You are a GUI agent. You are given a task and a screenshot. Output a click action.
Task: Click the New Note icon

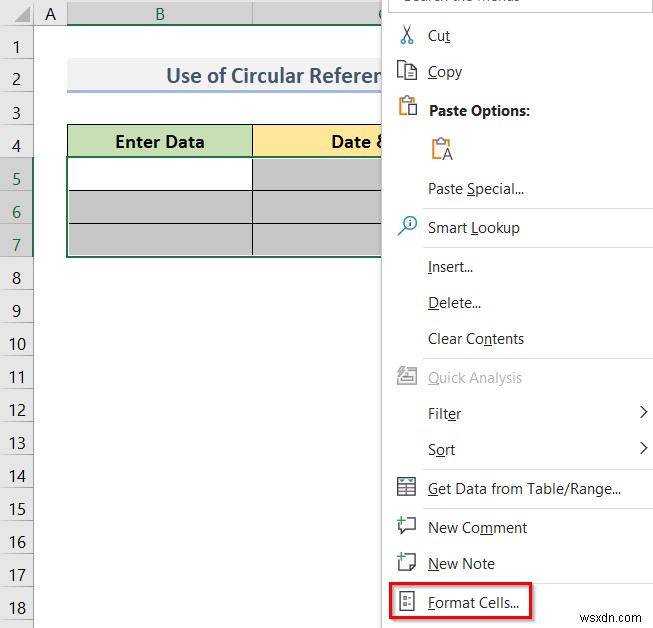[x=406, y=562]
